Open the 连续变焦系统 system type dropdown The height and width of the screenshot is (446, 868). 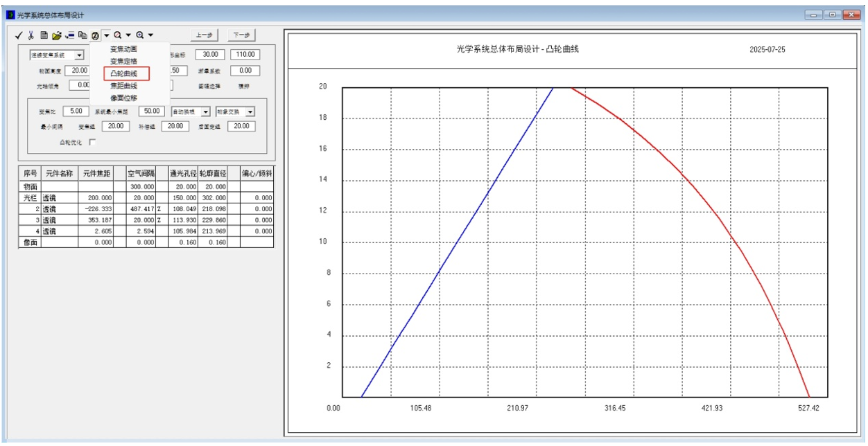pos(79,55)
